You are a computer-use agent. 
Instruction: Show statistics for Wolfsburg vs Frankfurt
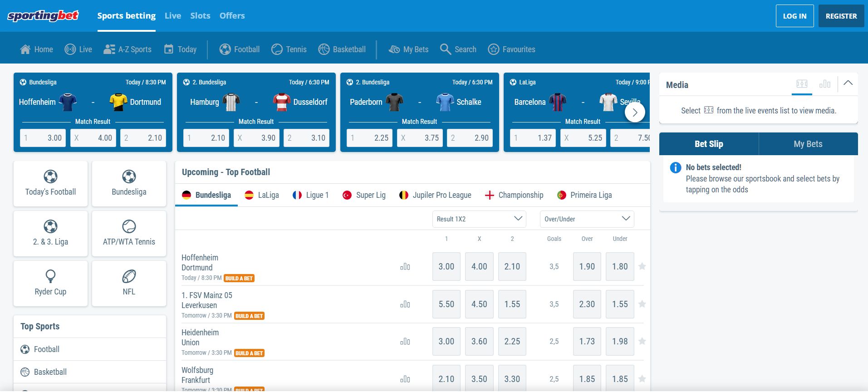pyautogui.click(x=405, y=379)
